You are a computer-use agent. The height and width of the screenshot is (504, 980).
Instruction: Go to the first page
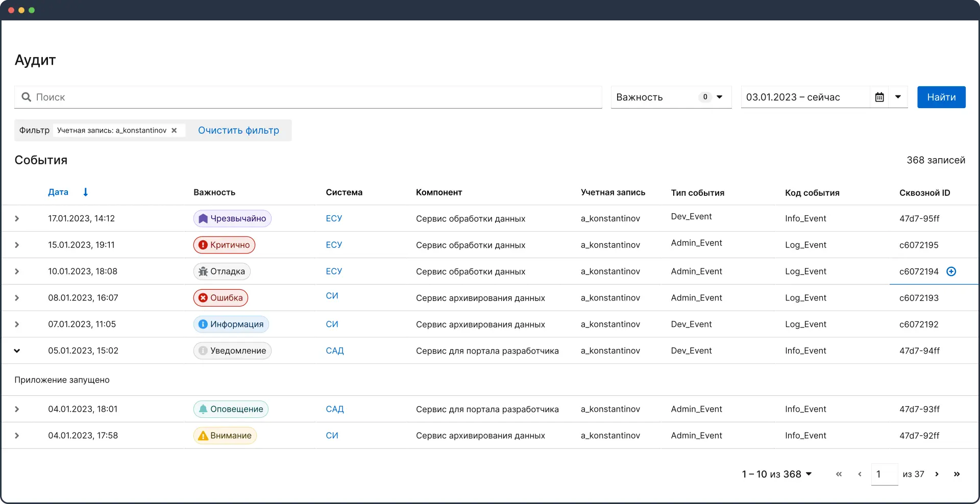[x=839, y=474]
